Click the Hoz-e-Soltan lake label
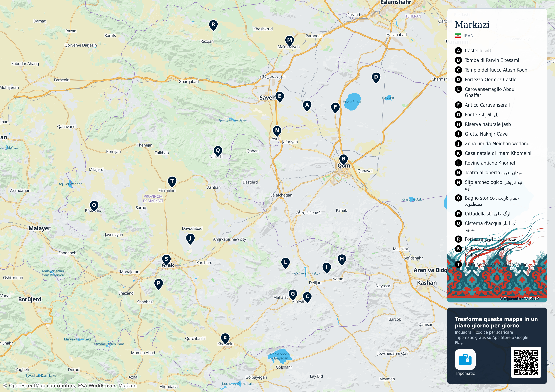The image size is (555, 392). pyautogui.click(x=352, y=102)
